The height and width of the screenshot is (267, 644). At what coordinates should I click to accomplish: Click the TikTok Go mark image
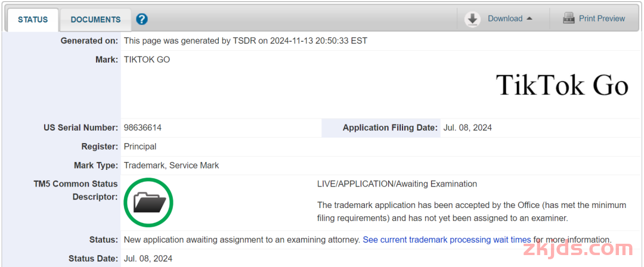562,85
